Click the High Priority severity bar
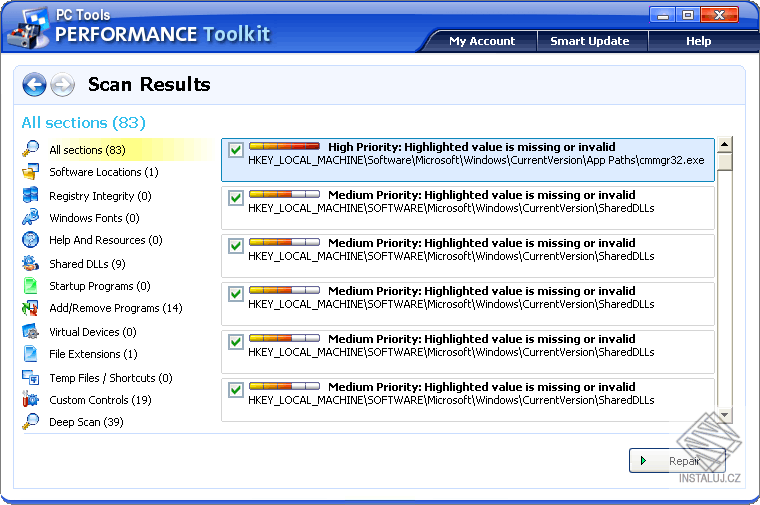Viewport: 760px width, 505px height. click(x=285, y=146)
